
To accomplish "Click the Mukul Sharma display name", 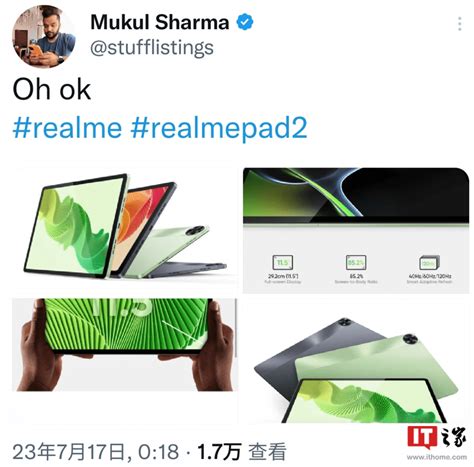I will click(x=160, y=22).
